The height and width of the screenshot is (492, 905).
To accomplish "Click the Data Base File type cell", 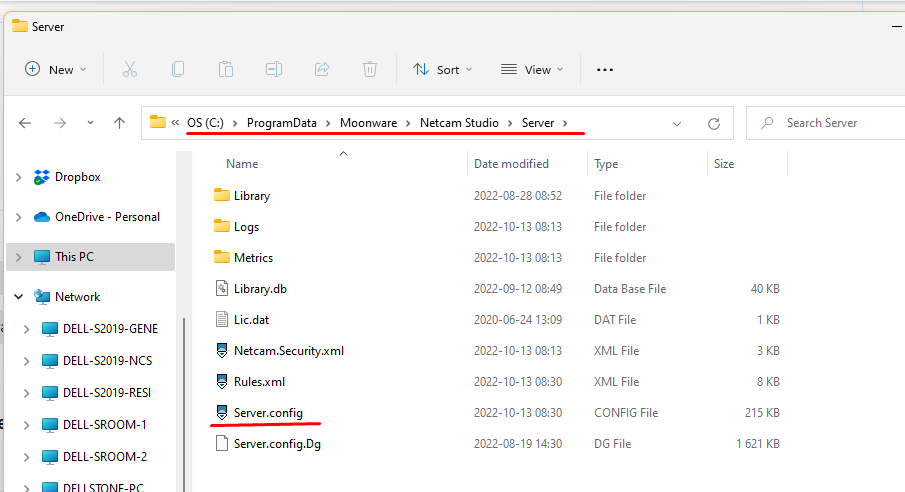I will point(630,289).
